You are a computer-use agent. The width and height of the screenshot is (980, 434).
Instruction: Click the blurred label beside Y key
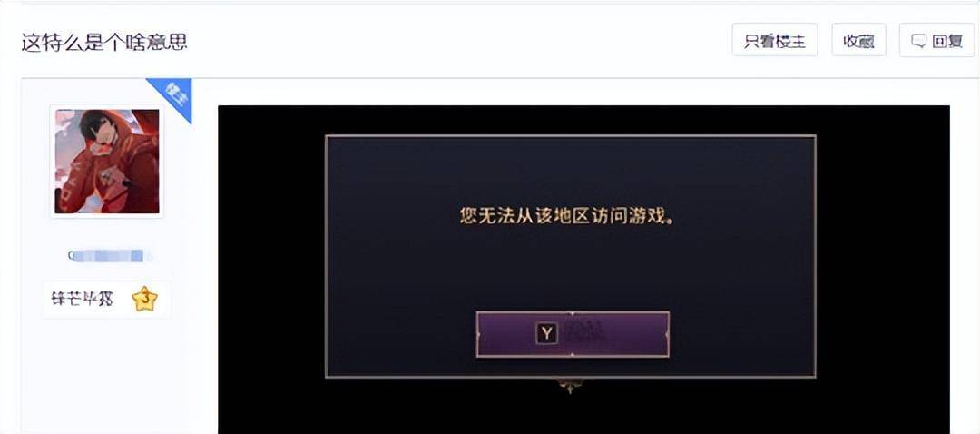(x=584, y=334)
